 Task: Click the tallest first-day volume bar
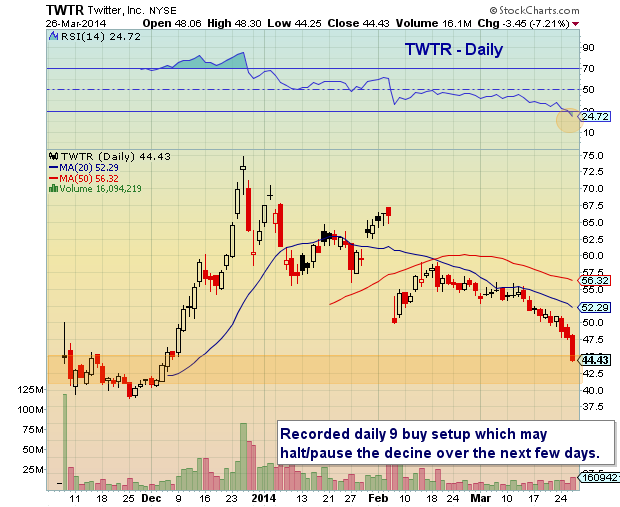tap(65, 442)
